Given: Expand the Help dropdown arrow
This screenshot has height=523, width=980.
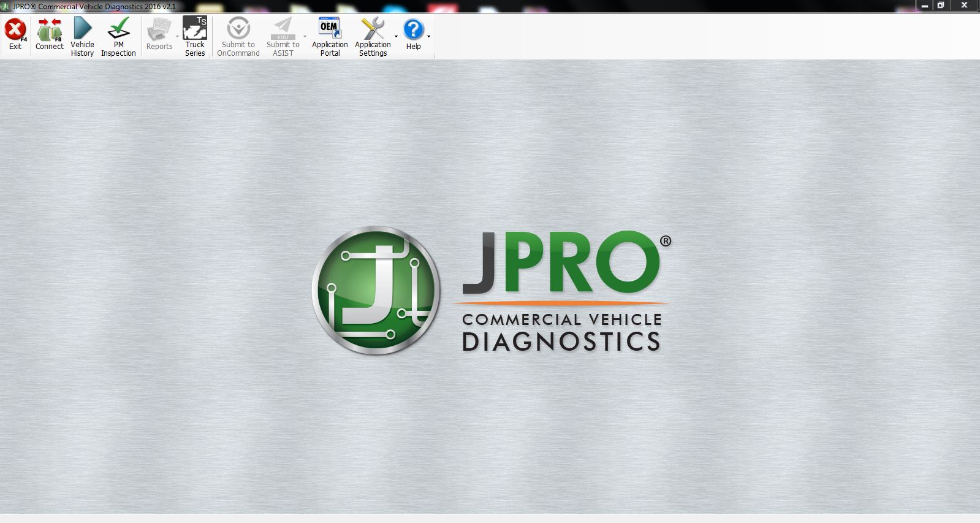Looking at the screenshot, I should (428, 37).
